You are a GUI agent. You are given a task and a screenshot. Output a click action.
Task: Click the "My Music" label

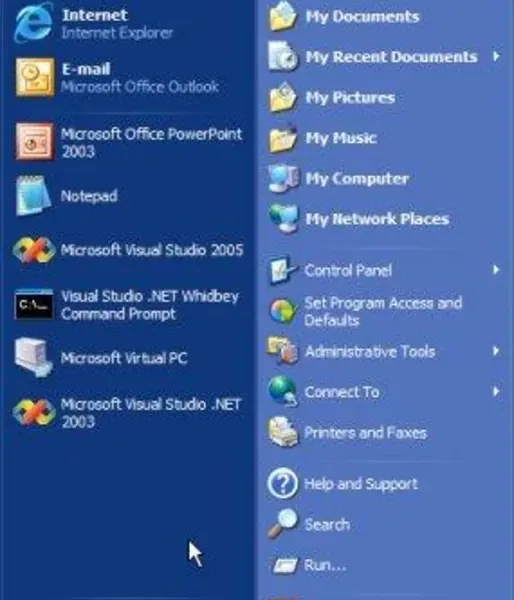coord(341,139)
